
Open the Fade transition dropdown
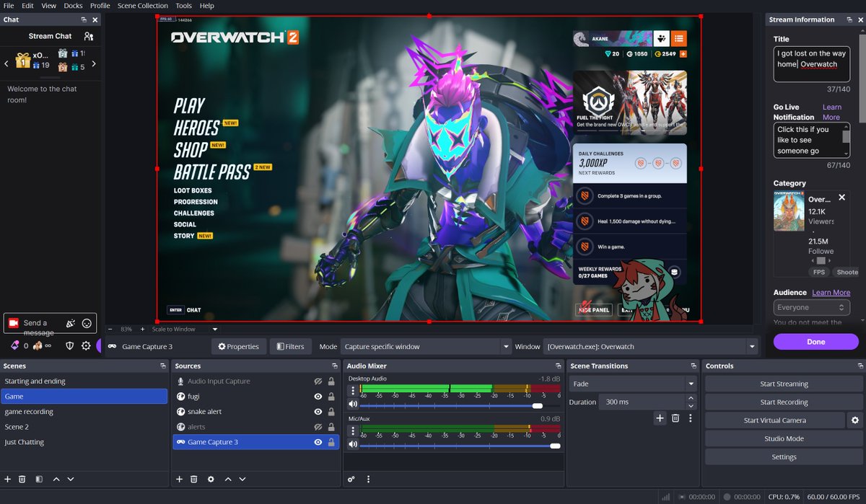pyautogui.click(x=633, y=384)
